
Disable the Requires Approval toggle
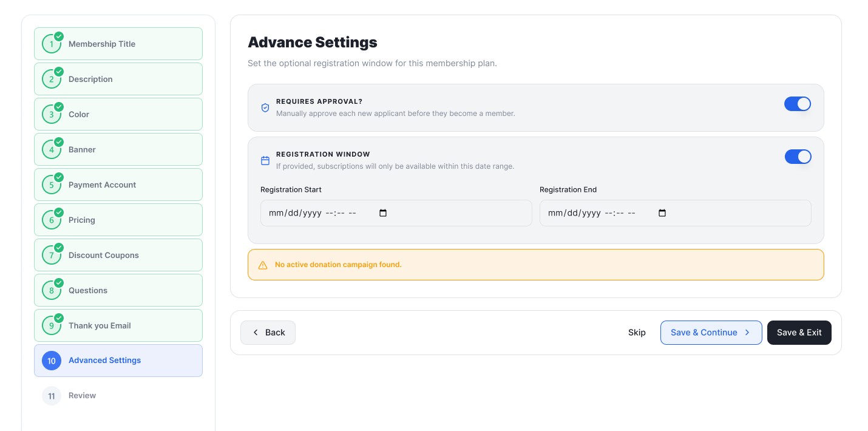click(798, 104)
